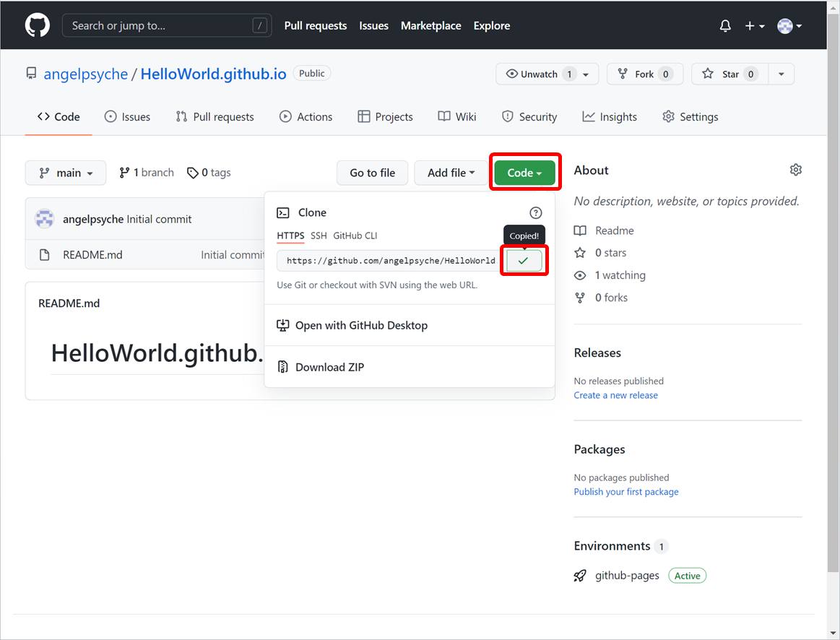Open the HelloWorld.github.io repository link

(214, 74)
